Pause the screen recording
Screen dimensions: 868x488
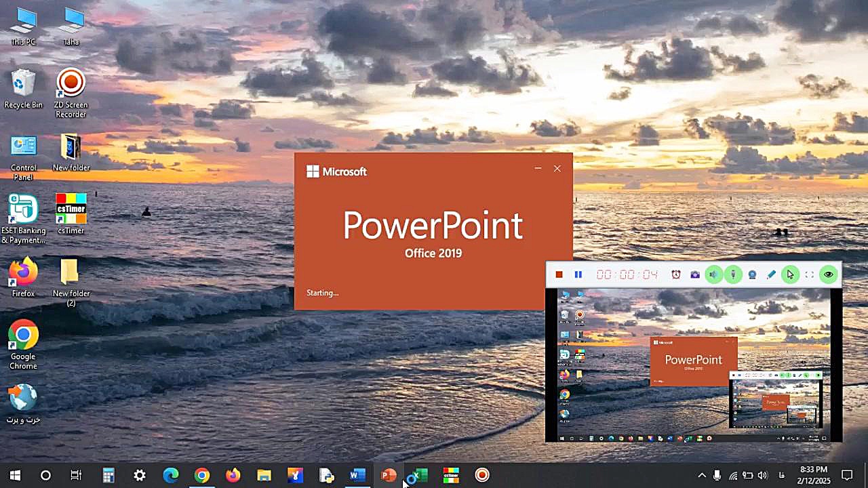578,274
